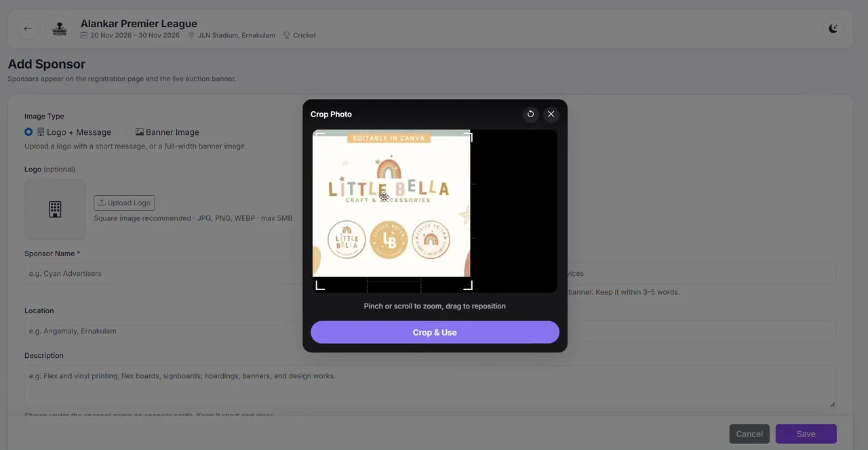
Task: Open the Alankar Premier League logo
Action: pyautogui.click(x=60, y=28)
